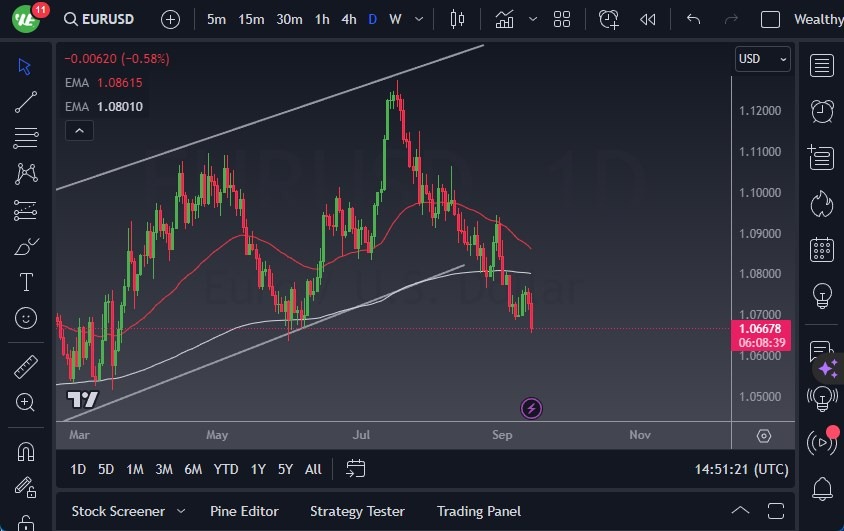Toggle the layout checkbox square in top bar
Viewport: 844px width, 531px height.
coord(770,19)
